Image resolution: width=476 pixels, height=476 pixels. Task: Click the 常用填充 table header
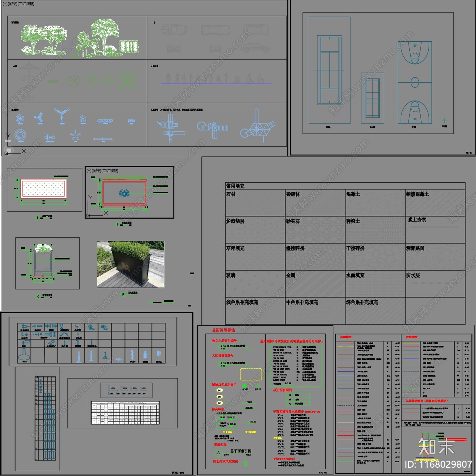click(345, 186)
